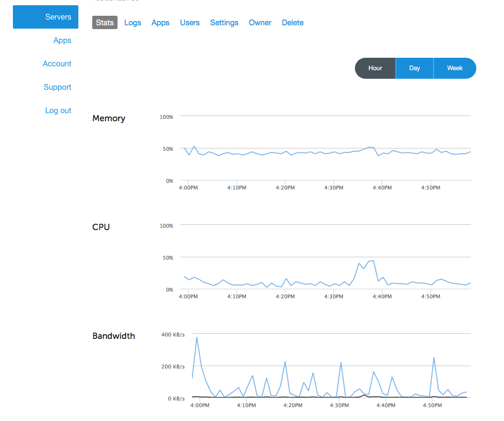Go to the Owner tab
The image size is (504, 421).
[260, 22]
